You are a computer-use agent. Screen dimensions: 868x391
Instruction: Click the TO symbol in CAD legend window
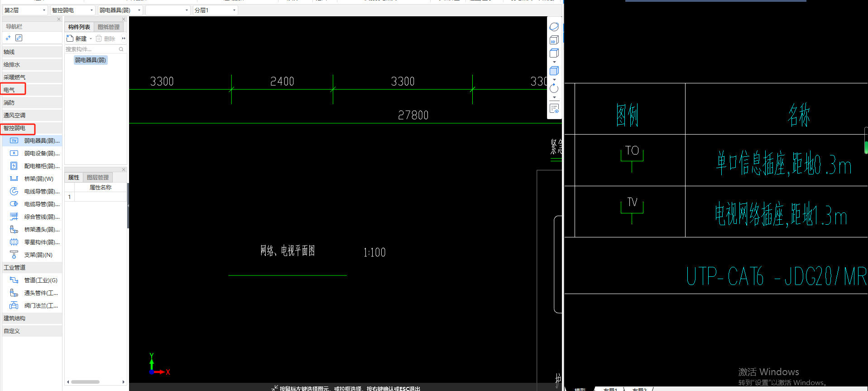coord(632,159)
